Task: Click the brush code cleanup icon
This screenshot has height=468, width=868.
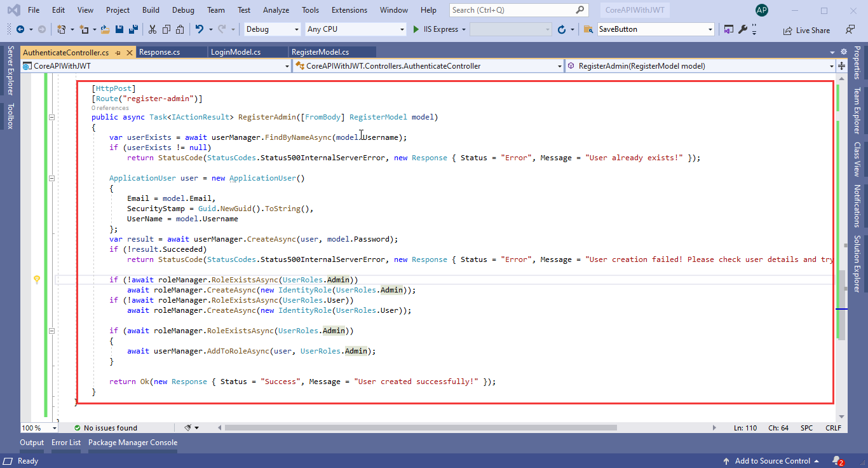Action: click(188, 428)
